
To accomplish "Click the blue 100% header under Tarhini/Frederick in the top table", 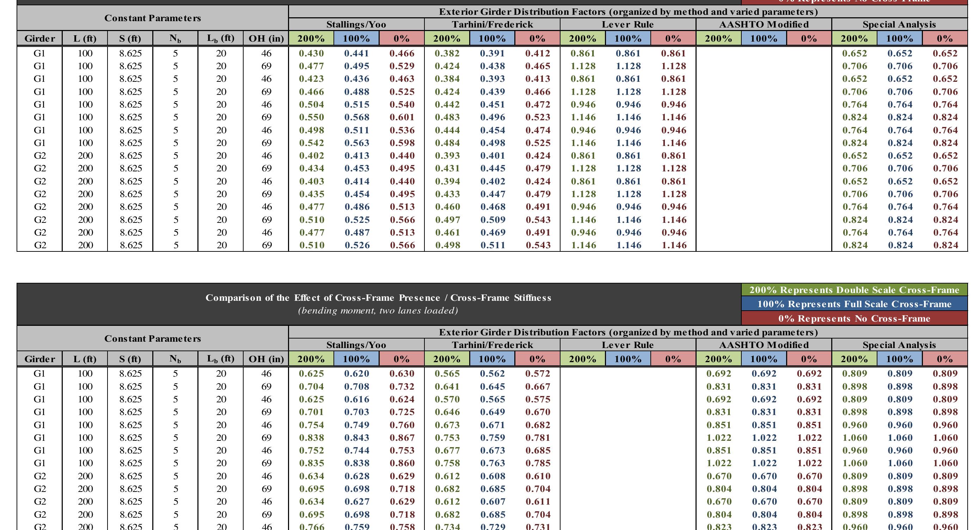I will [492, 38].
